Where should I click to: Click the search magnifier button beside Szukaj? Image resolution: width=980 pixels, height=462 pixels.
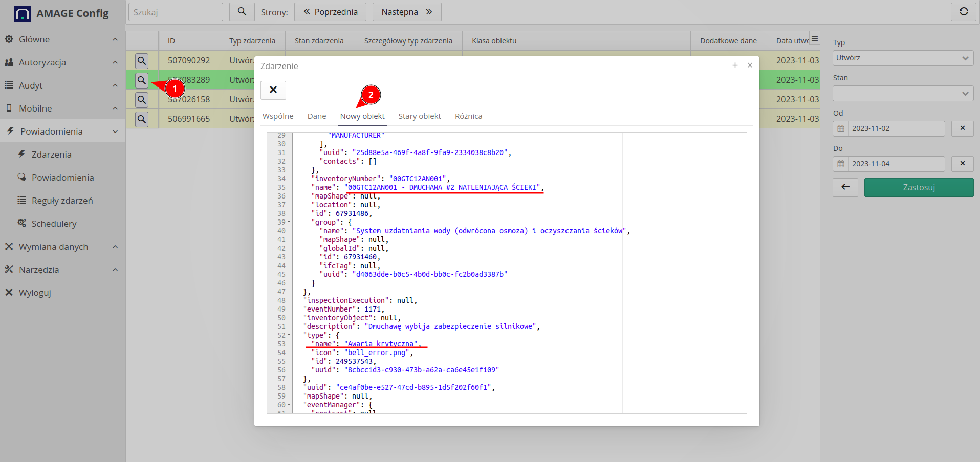(242, 12)
